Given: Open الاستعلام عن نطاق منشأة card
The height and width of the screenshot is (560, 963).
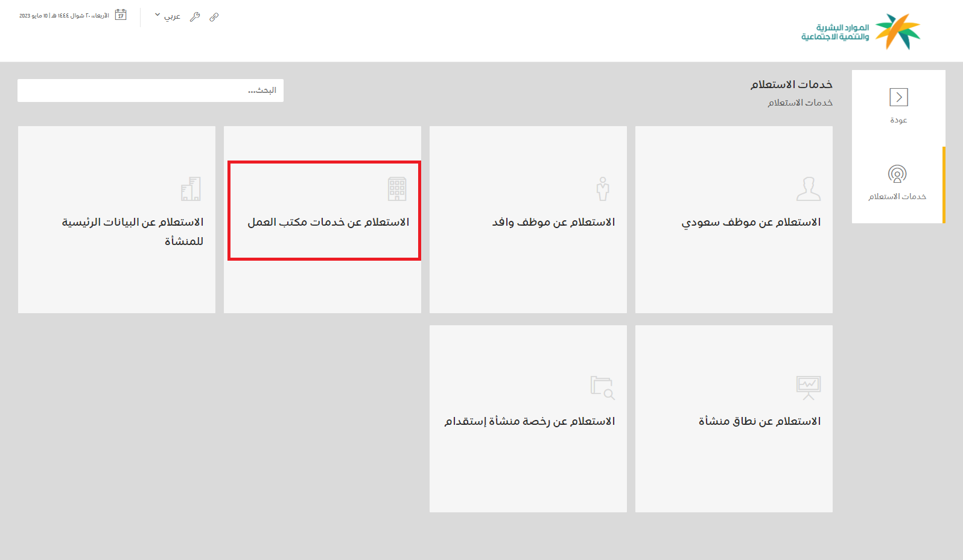Looking at the screenshot, I should (x=734, y=419).
